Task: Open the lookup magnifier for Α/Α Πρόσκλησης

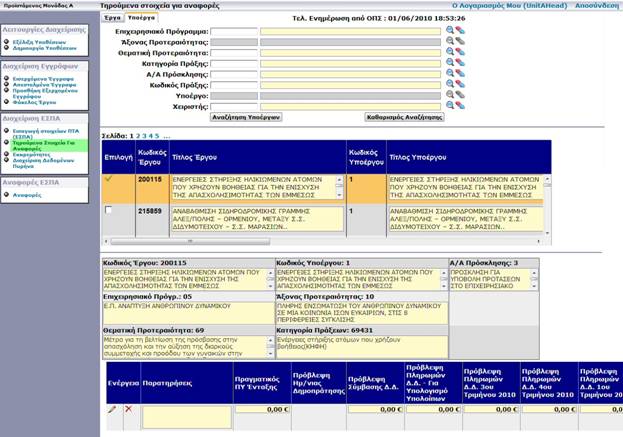Action: [x=451, y=75]
